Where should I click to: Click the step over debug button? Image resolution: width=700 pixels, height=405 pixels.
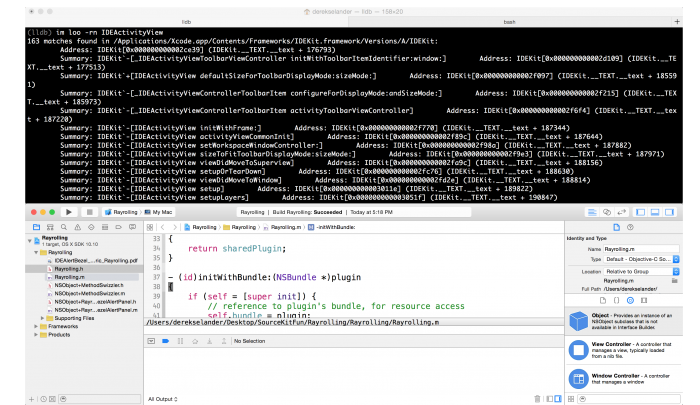click(195, 341)
